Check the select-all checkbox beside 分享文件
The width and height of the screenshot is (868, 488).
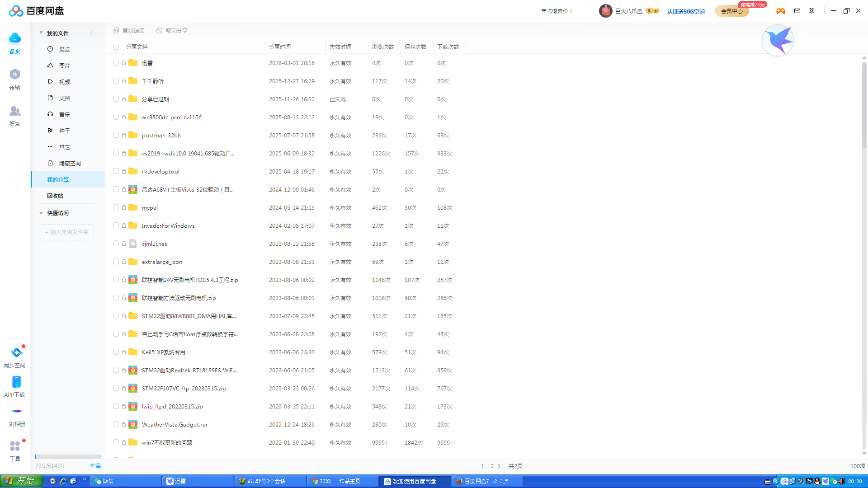[x=116, y=47]
